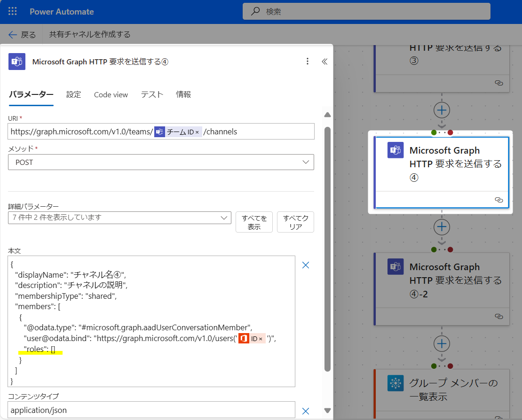Click Teams icon on action ④-2 card
The width and height of the screenshot is (522, 420).
[x=395, y=267]
